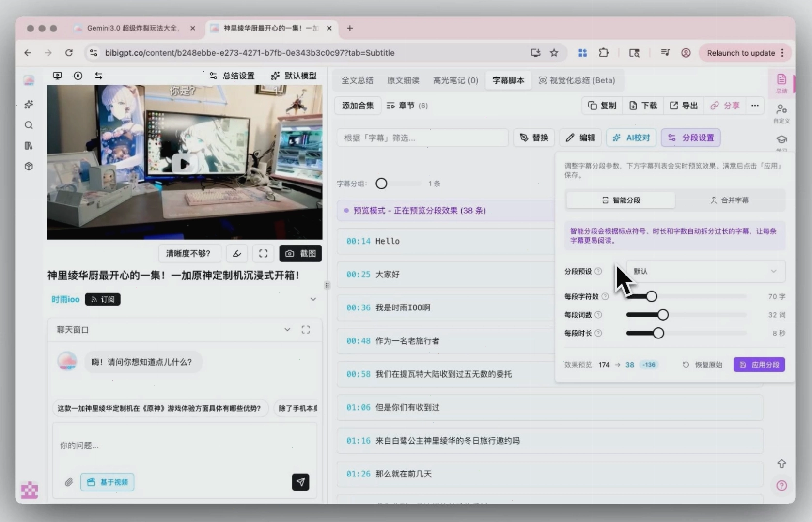The image size is (812, 522).
Task: Click the 替换 button
Action: tap(534, 138)
